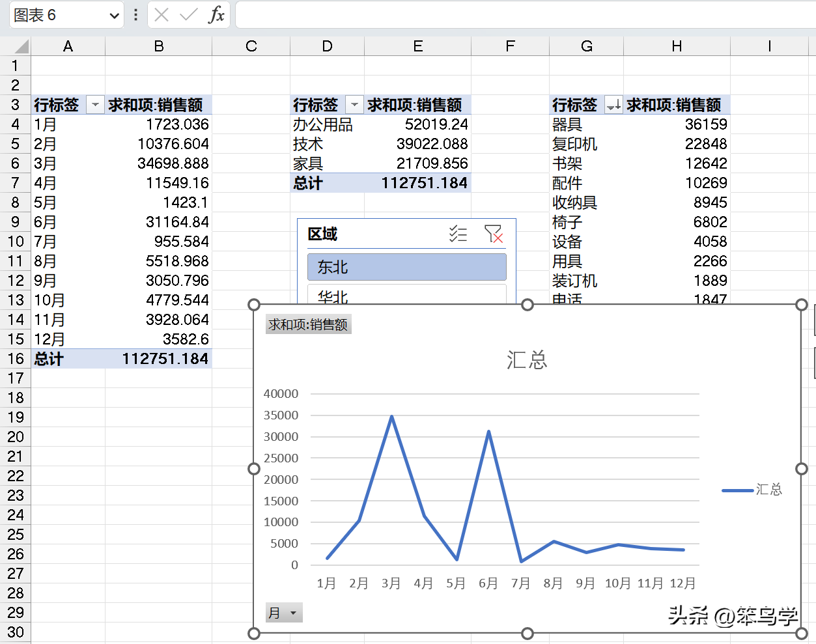Open the 行标签 filter dropdown in column A
This screenshot has width=816, height=644.
point(95,105)
